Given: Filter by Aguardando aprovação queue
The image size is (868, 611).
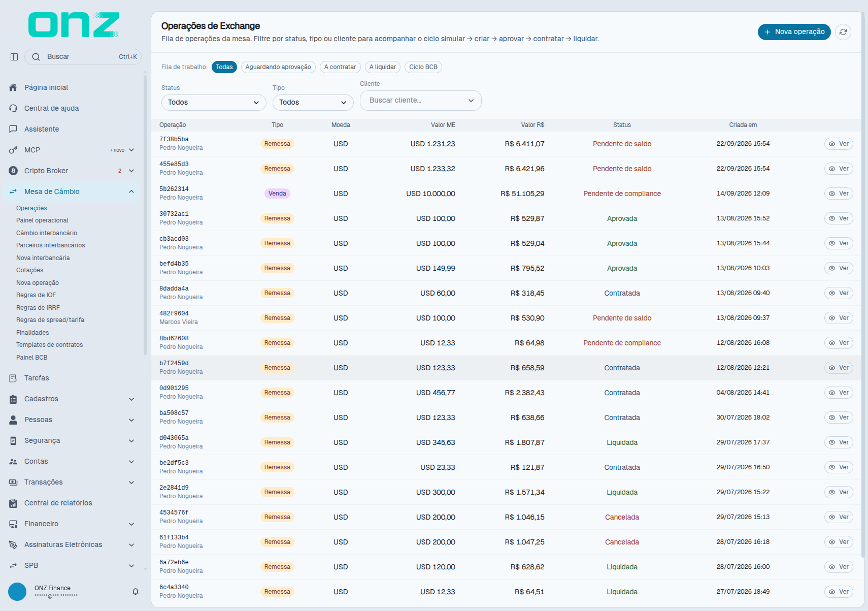Looking at the screenshot, I should coord(278,67).
